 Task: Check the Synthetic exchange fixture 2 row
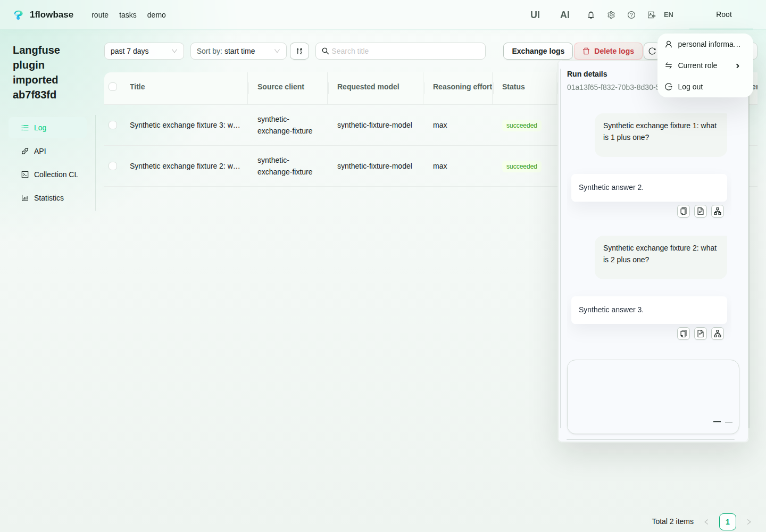113,166
